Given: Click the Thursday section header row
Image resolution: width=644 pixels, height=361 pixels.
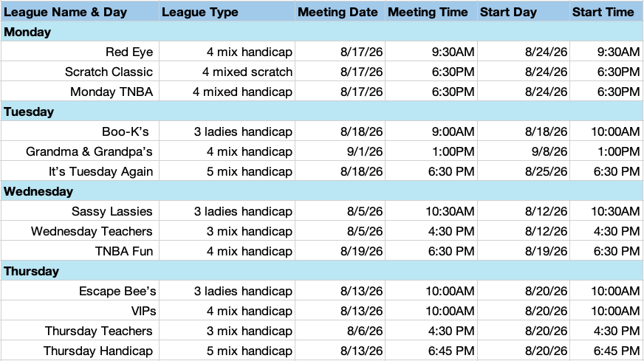Looking at the screenshot, I should coord(322,271).
